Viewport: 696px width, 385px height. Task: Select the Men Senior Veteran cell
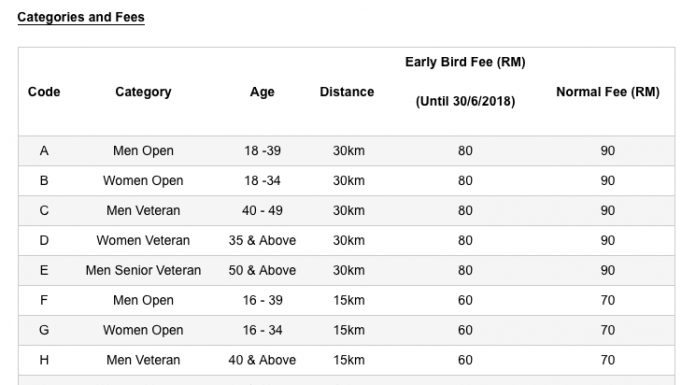click(143, 270)
